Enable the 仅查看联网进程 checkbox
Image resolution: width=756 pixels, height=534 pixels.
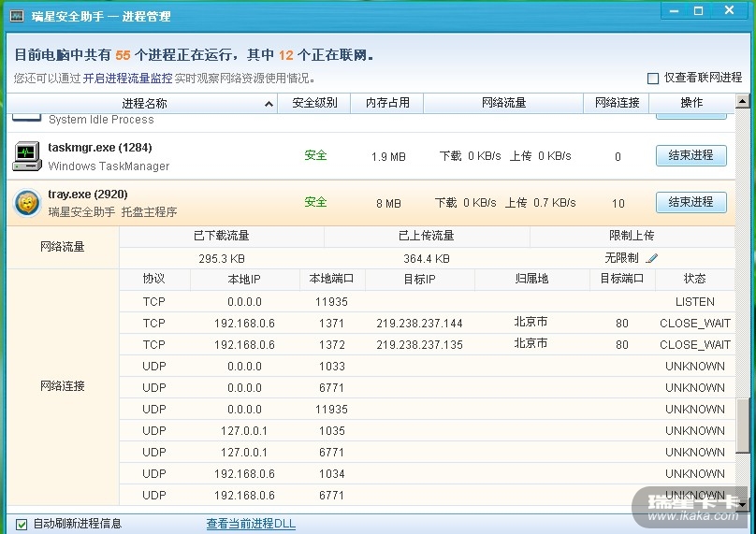coord(653,79)
